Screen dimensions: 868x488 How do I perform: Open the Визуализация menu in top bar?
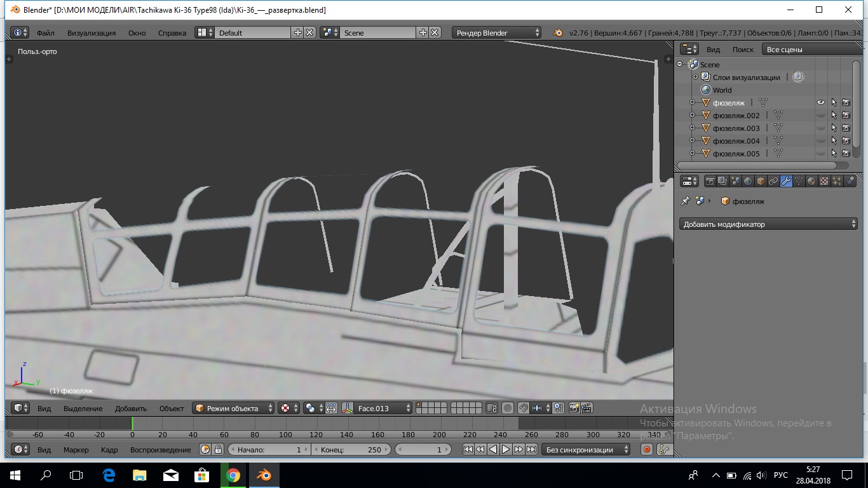(x=92, y=32)
